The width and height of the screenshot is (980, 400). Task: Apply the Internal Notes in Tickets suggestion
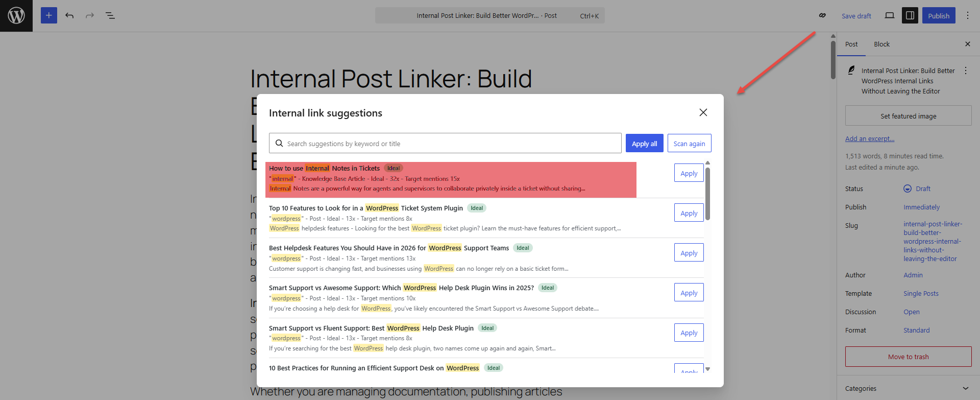click(x=689, y=173)
